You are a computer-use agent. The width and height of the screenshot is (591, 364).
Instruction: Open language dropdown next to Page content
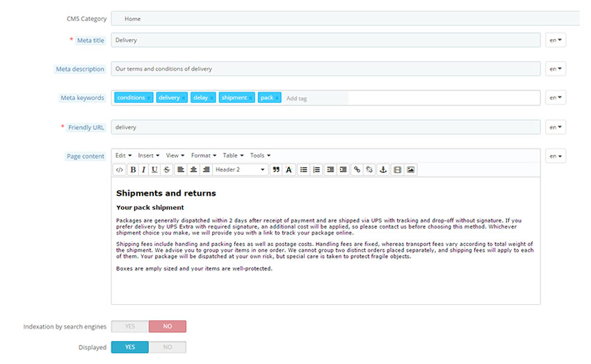(x=556, y=156)
